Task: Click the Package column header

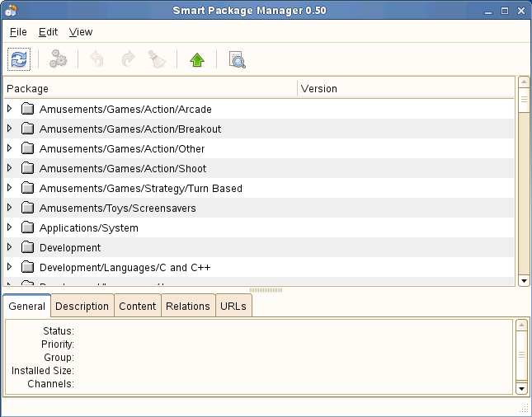Action: point(151,88)
